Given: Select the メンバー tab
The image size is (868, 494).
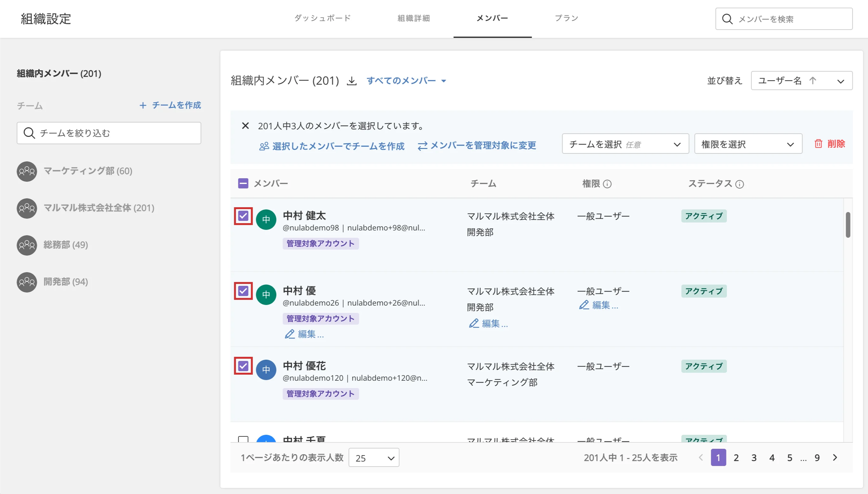Looking at the screenshot, I should [x=492, y=18].
